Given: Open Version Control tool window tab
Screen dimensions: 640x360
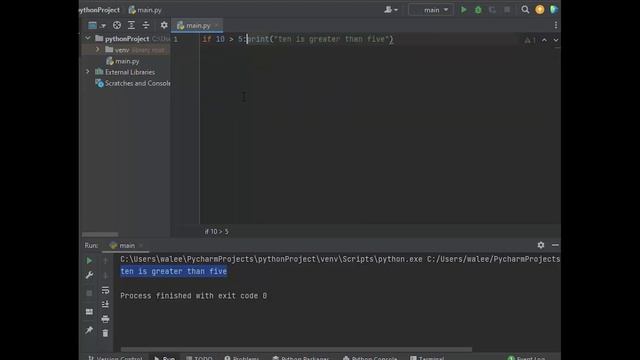Looking at the screenshot, I should pyautogui.click(x=116, y=358).
